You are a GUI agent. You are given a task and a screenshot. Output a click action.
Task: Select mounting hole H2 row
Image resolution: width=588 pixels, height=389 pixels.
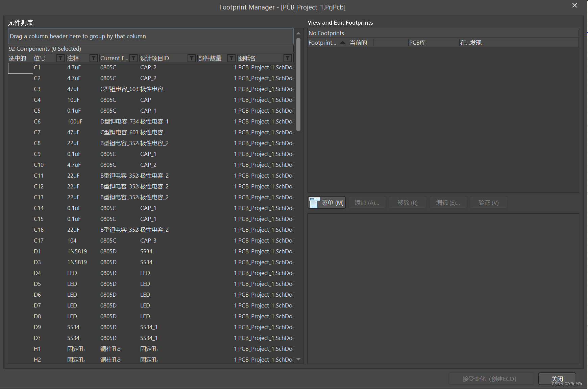click(151, 360)
